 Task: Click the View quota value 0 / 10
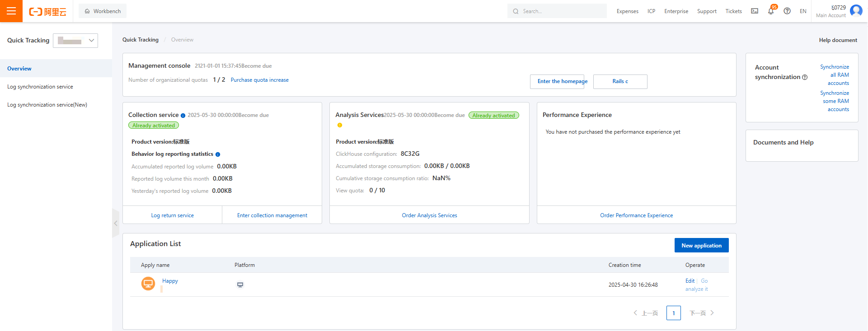click(377, 191)
